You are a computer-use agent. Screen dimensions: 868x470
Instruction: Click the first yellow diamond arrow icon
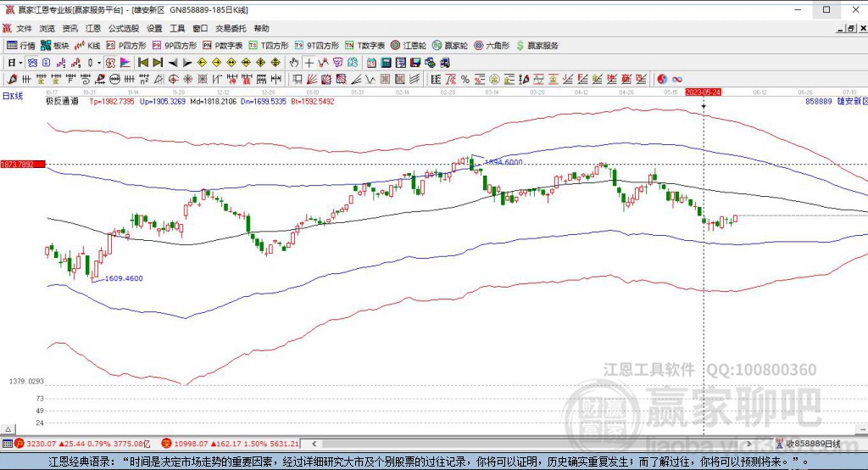click(202, 63)
